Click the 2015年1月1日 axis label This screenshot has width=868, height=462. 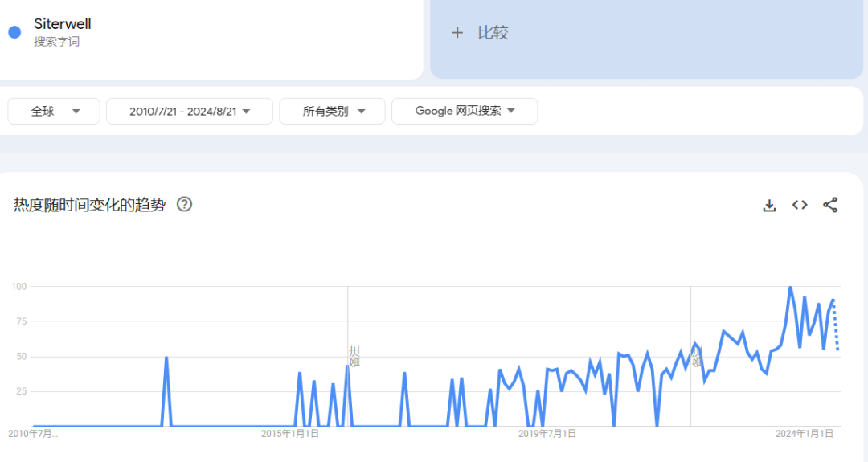tap(290, 434)
